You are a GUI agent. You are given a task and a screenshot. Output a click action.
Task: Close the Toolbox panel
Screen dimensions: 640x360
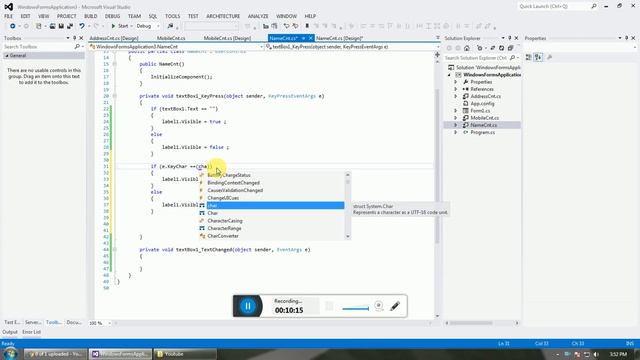click(81, 38)
